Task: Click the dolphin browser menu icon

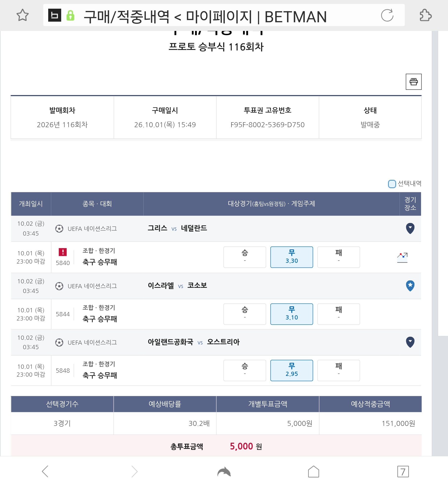Action: pos(224,471)
